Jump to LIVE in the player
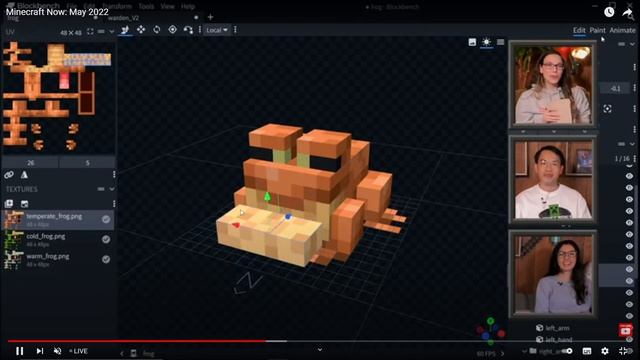Viewport: 640px width, 360px height. click(x=78, y=351)
